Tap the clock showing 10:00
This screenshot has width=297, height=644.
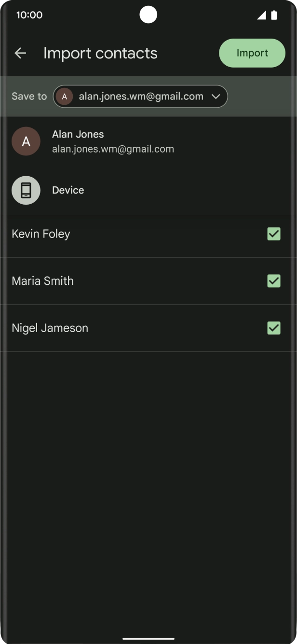29,15
